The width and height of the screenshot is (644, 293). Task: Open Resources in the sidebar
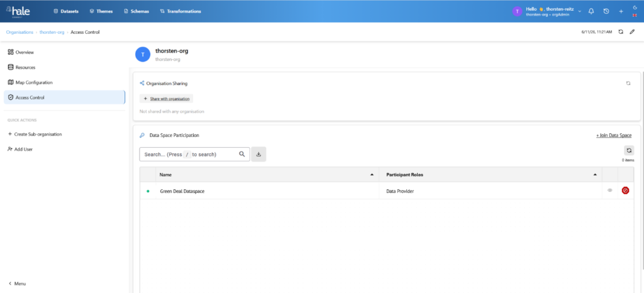65,67
